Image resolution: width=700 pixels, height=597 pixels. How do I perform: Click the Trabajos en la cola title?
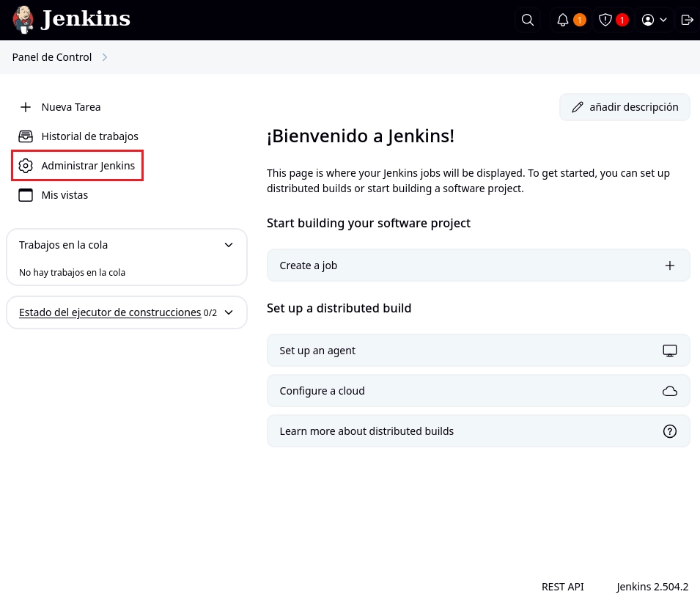[x=63, y=245]
